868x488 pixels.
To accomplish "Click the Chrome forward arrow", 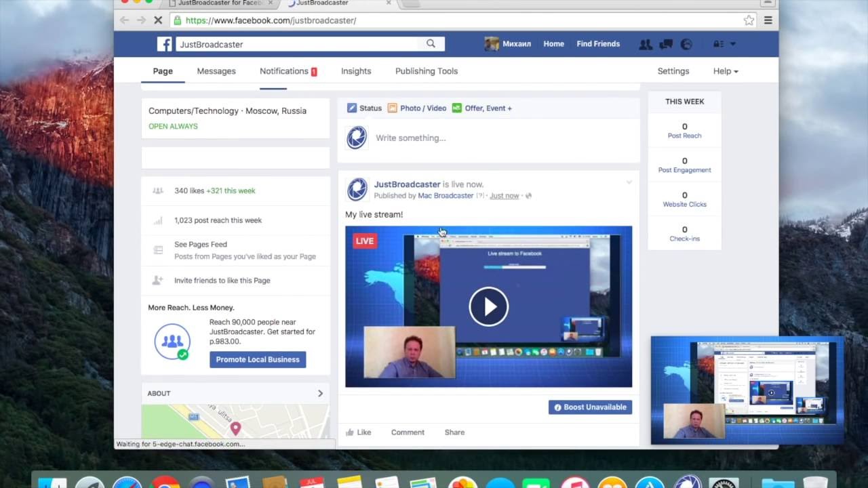I will pos(141,20).
